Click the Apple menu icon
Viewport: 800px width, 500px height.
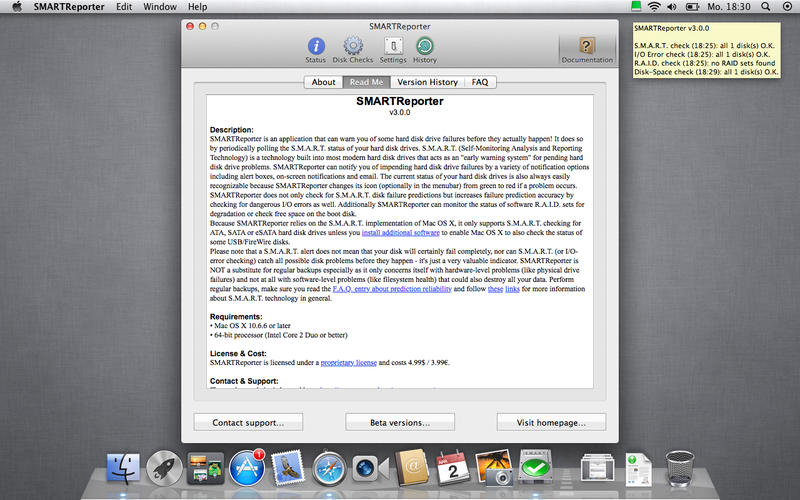[x=17, y=7]
